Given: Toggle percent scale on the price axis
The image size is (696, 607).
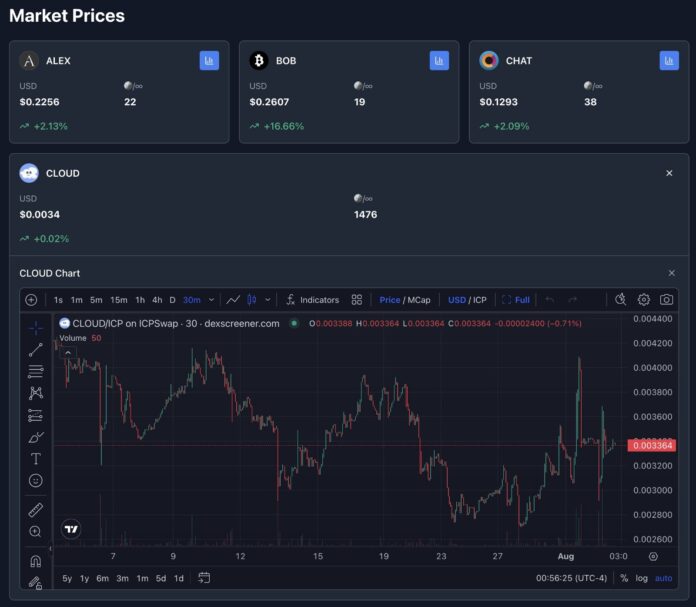Looking at the screenshot, I should (x=624, y=578).
